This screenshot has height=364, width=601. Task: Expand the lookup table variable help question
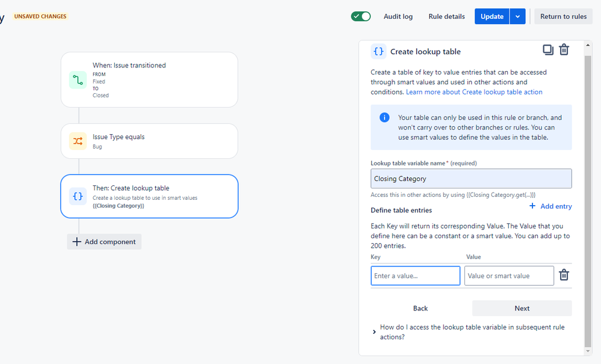(375, 332)
